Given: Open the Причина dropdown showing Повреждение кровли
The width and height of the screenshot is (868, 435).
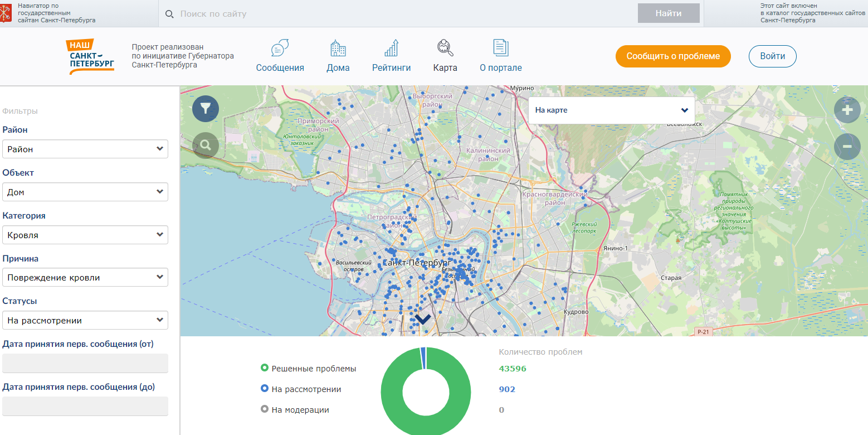Looking at the screenshot, I should 85,277.
